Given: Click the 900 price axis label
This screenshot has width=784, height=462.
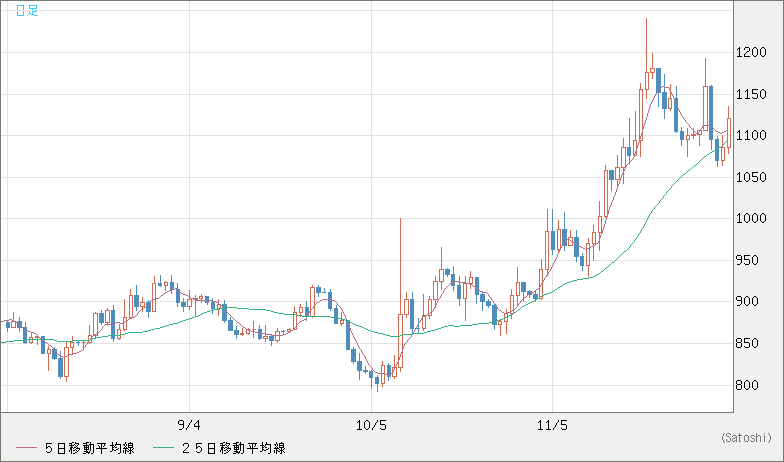Looking at the screenshot, I should pyautogui.click(x=748, y=302).
